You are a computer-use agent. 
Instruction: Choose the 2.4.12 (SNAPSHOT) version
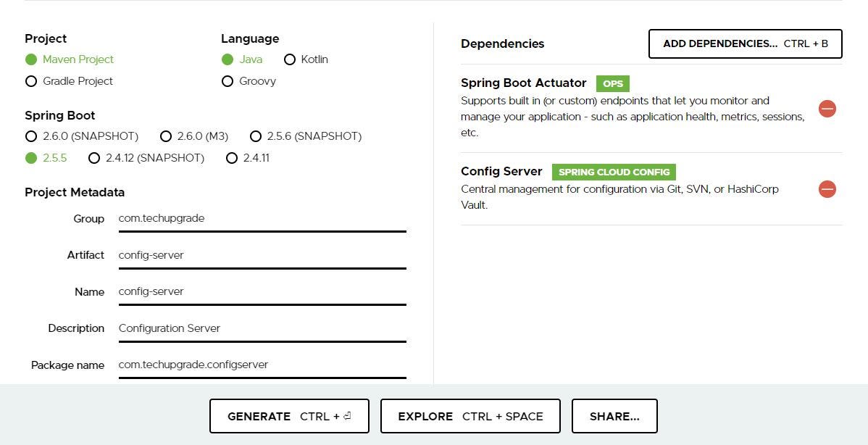pos(94,158)
